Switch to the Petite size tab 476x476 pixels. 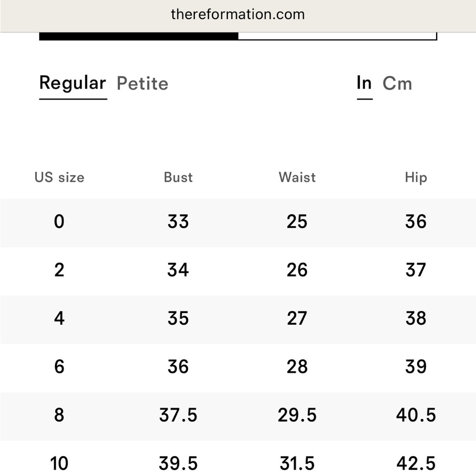click(x=142, y=83)
